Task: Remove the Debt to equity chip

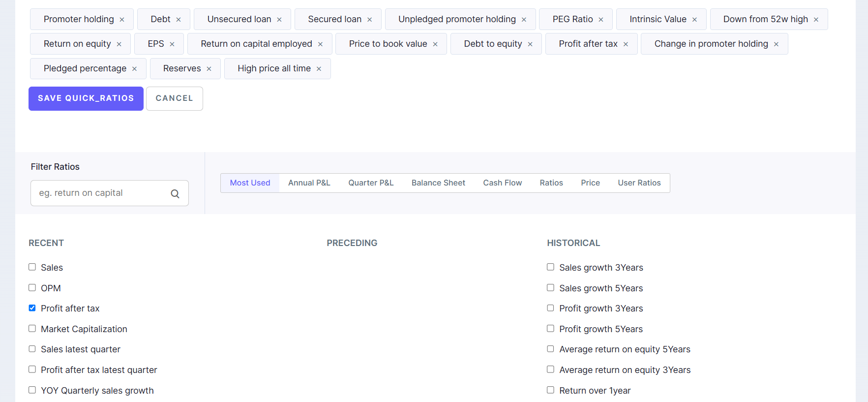Action: click(530, 44)
